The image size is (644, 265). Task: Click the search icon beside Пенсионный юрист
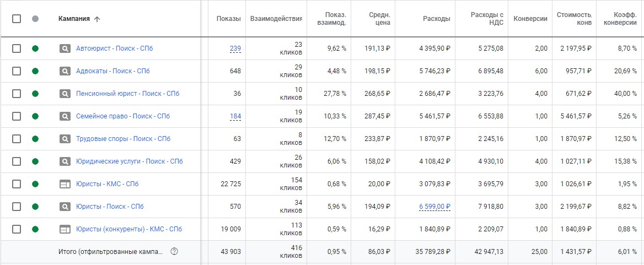click(65, 94)
